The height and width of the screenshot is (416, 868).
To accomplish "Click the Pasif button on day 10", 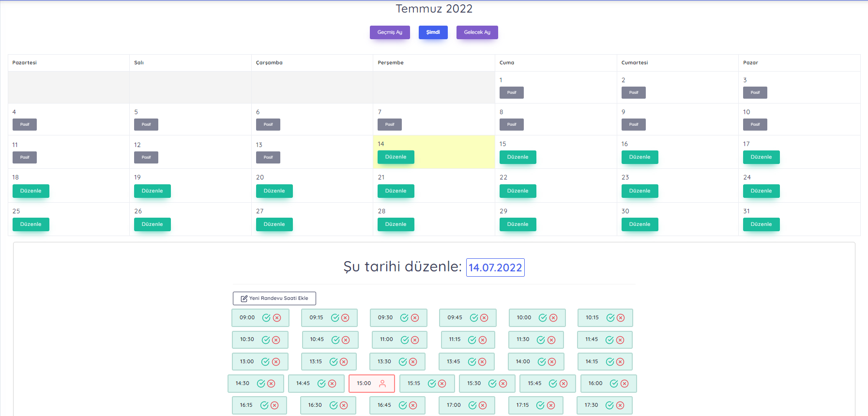I will point(755,124).
